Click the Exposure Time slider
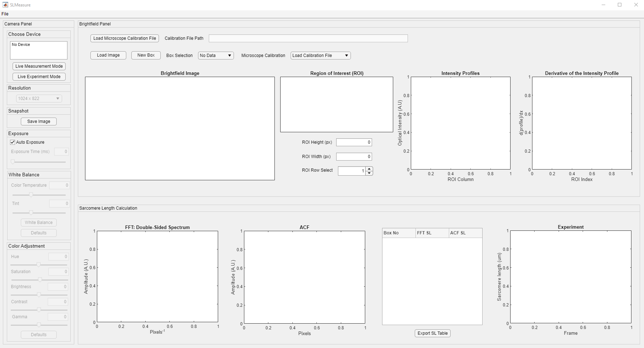This screenshot has width=644, height=348. [x=38, y=162]
